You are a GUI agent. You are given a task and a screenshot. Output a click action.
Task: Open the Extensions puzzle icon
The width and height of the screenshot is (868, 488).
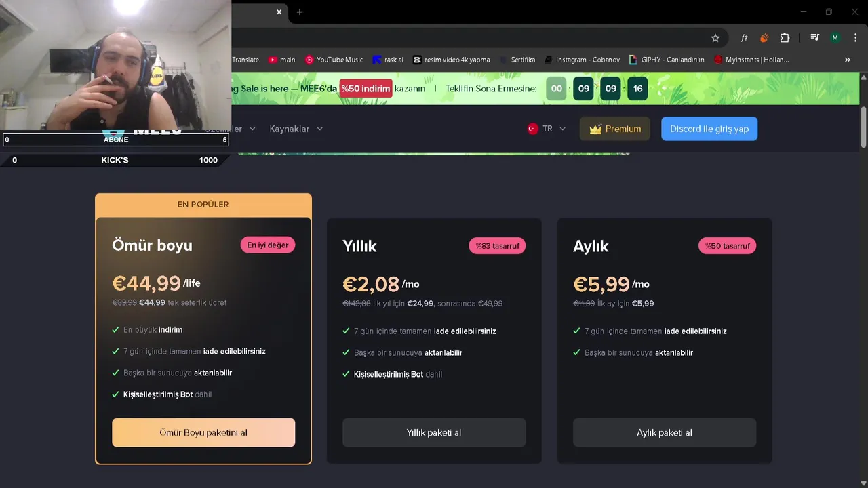785,38
